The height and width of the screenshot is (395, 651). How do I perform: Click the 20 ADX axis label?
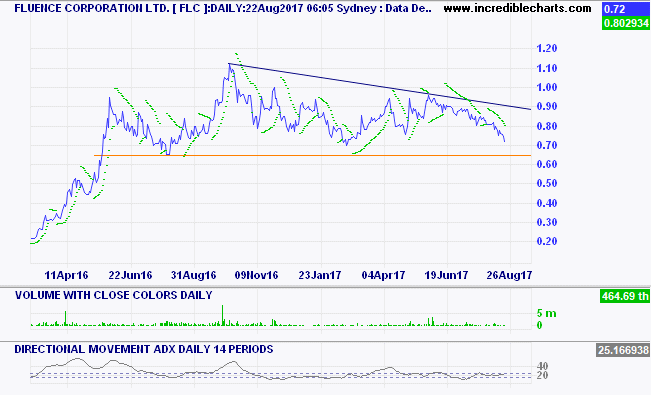pos(543,375)
